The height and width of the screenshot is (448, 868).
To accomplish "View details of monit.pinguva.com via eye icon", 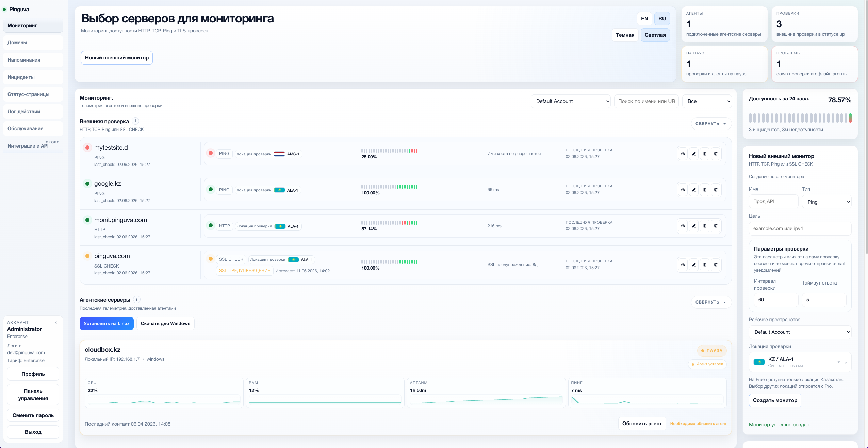I will pos(683,226).
